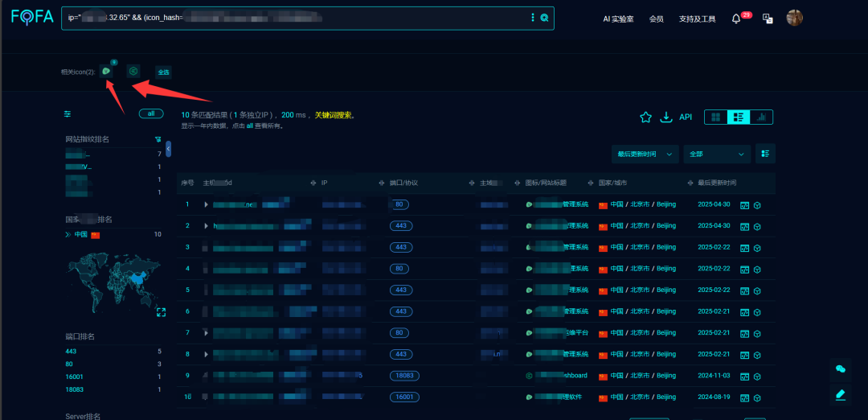Open the cube icon for row 5
This screenshot has width=868, height=420.
pos(757,290)
